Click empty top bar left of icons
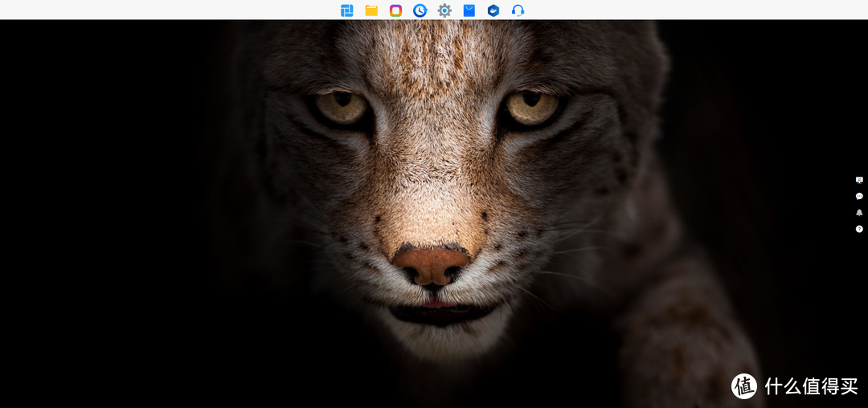868x408 pixels. pos(161,10)
